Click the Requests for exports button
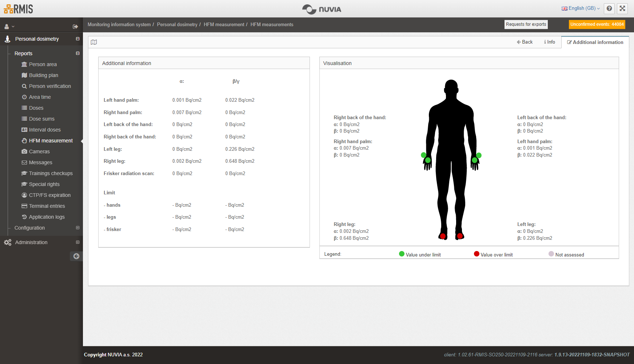Screen dimensions: 634x364 (x=526, y=24)
